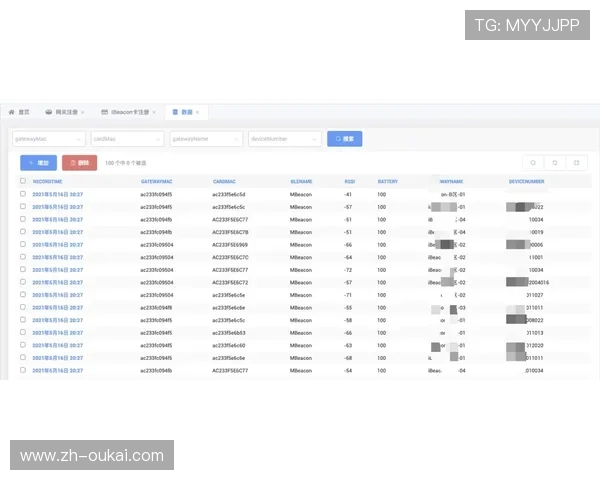Switch to the iBeacon卡注册 tab
Viewport: 600px width, 480px height.
pos(130,112)
